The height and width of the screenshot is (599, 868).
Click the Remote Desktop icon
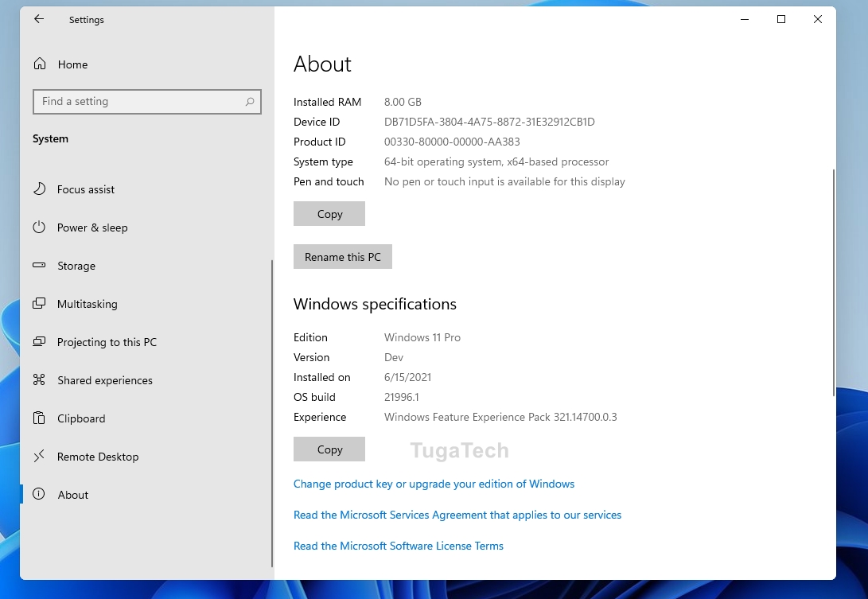coord(39,456)
